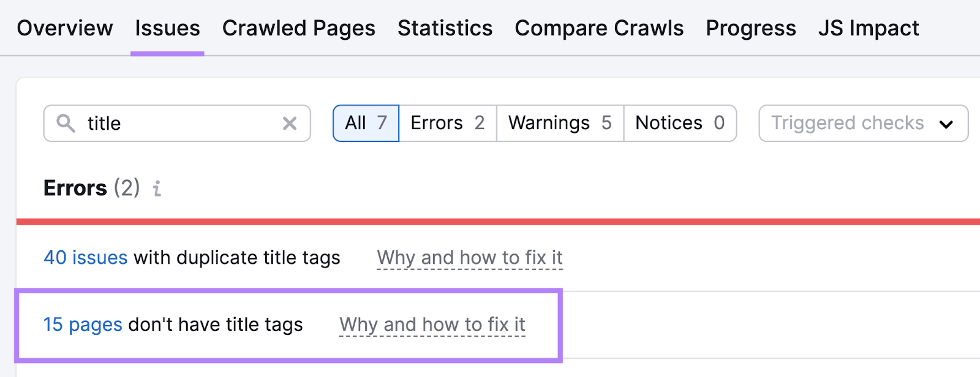Open the Crawled Pages tab

click(299, 28)
